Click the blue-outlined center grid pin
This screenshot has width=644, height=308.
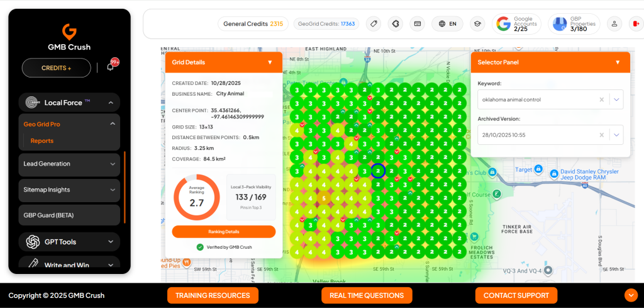pyautogui.click(x=378, y=171)
